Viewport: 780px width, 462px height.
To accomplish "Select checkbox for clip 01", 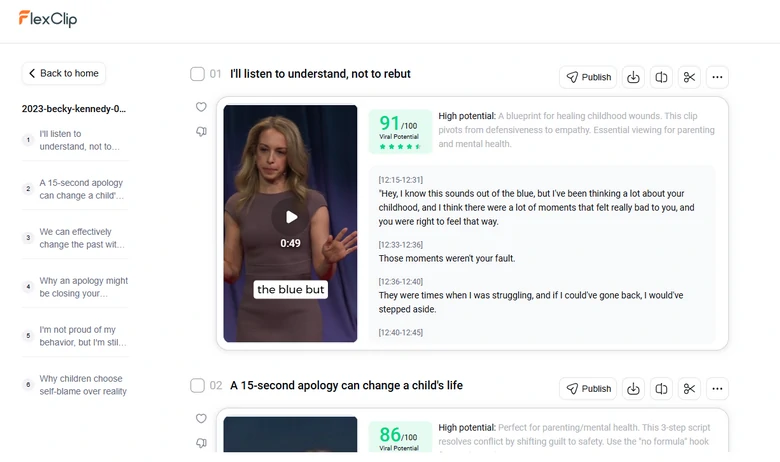I will pos(197,74).
